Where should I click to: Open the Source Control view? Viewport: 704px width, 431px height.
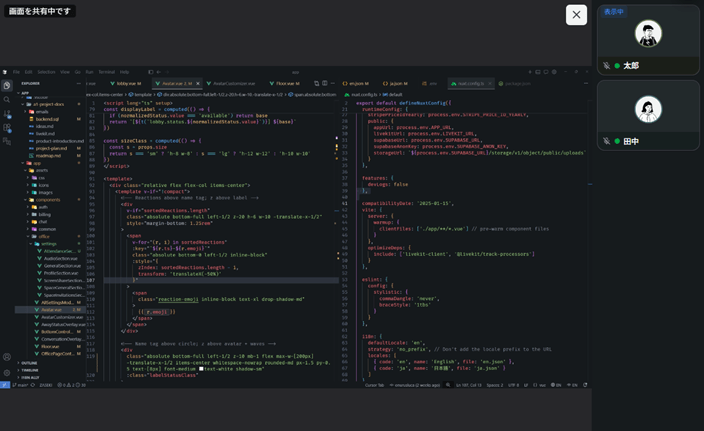click(7, 114)
